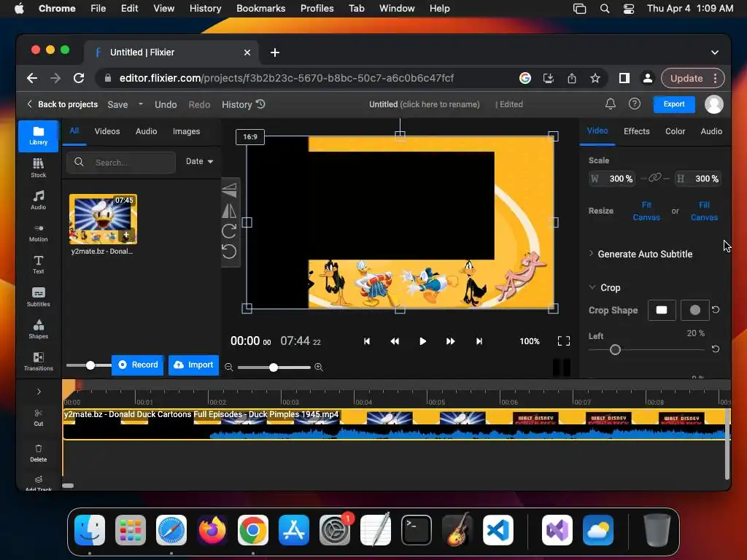Adjust the timeline zoom slider
This screenshot has height=560, width=747.
[274, 367]
